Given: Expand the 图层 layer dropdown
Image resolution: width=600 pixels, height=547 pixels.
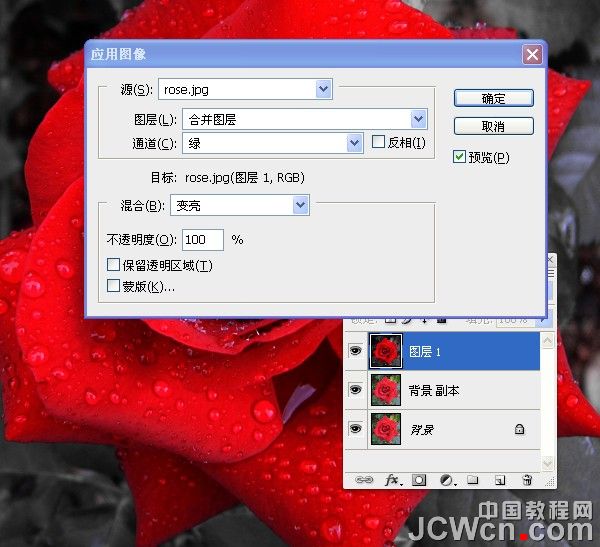Looking at the screenshot, I should (x=418, y=120).
